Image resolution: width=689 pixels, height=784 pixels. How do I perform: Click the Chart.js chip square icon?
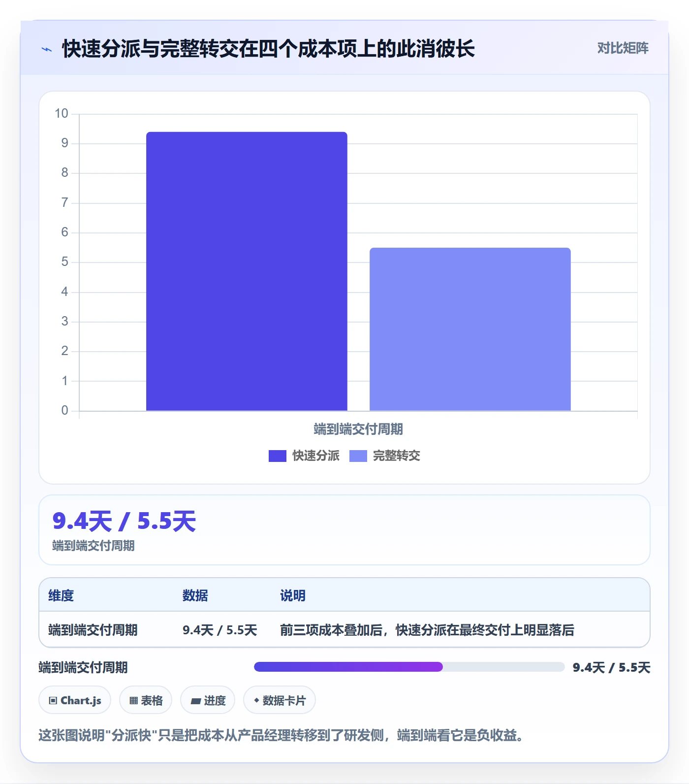tap(53, 700)
